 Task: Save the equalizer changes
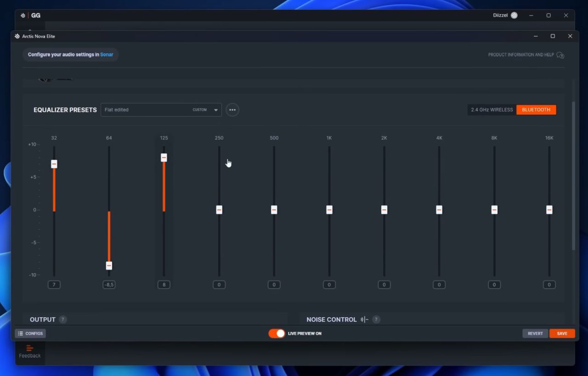[562, 333]
